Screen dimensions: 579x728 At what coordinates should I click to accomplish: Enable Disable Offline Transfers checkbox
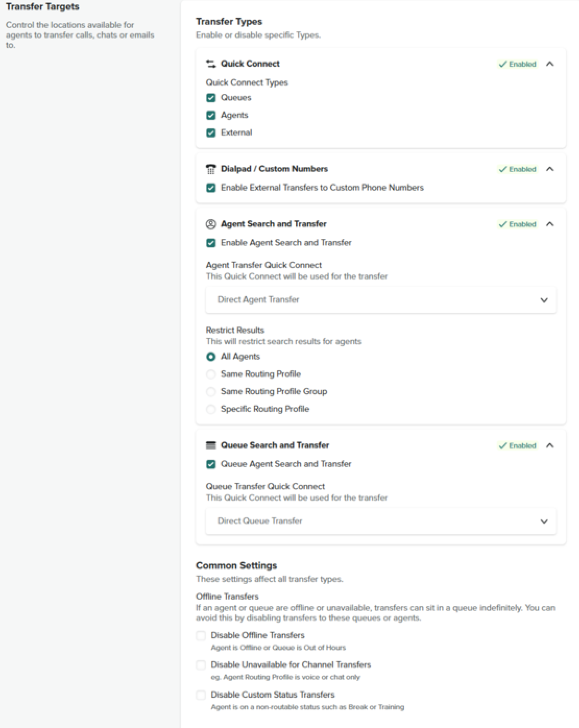(x=201, y=635)
